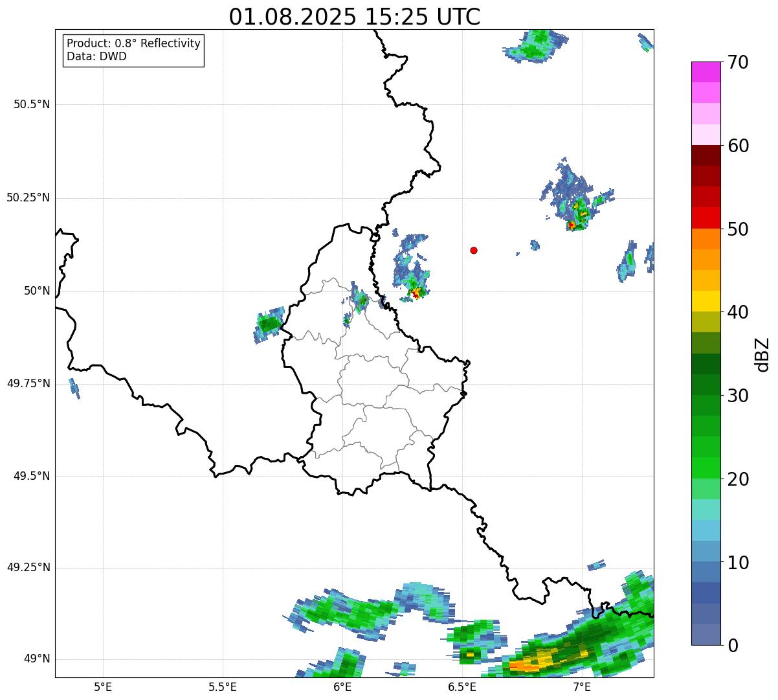Pick the pale pink-white segment just above 60
Screen dimensions: 778x700
[x=706, y=135]
